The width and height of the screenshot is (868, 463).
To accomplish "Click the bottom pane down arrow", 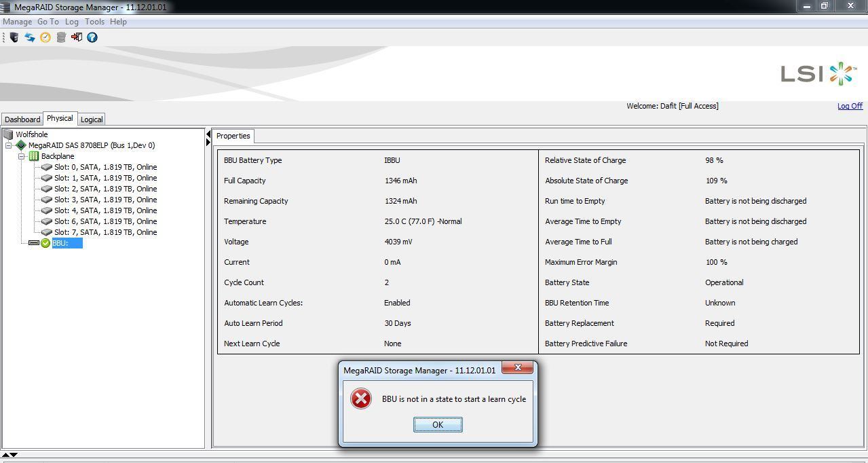I will pyautogui.click(x=14, y=455).
